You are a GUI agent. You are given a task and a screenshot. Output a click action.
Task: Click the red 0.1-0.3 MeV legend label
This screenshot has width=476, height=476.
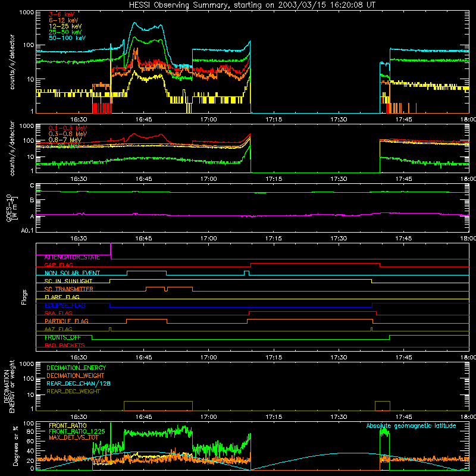click(x=68, y=128)
